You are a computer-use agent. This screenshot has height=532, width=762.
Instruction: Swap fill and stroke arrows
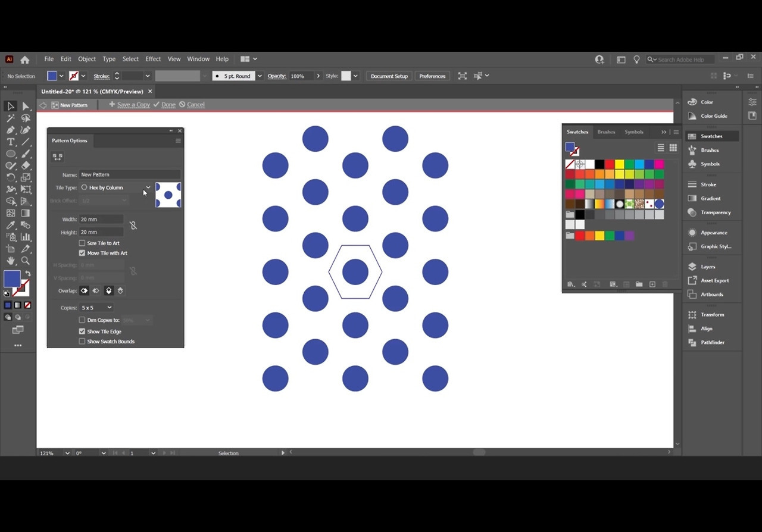27,274
